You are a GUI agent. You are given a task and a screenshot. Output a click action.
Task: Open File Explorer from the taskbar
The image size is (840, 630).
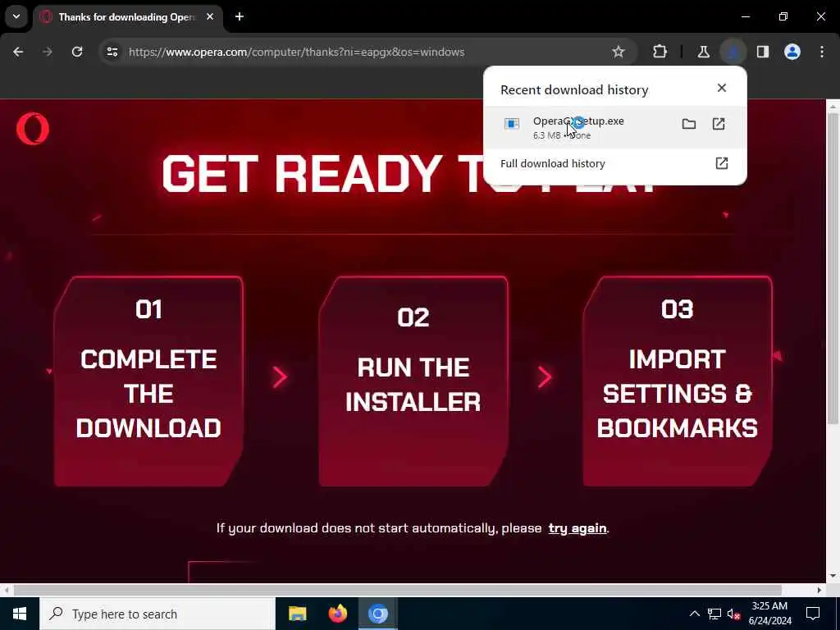point(297,614)
